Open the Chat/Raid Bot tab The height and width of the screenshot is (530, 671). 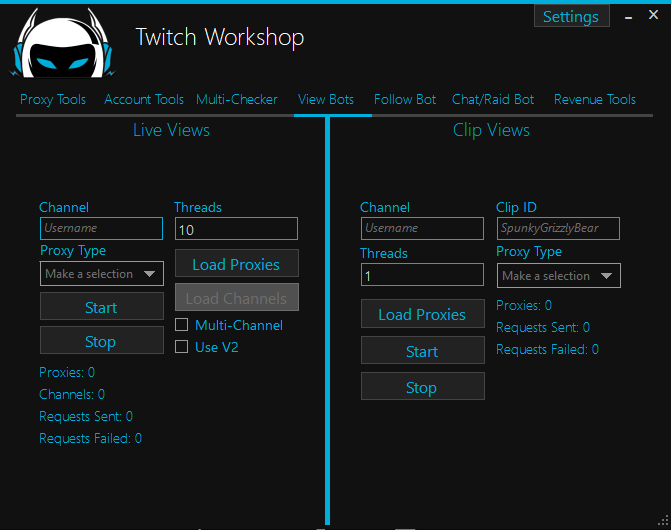[x=493, y=99]
